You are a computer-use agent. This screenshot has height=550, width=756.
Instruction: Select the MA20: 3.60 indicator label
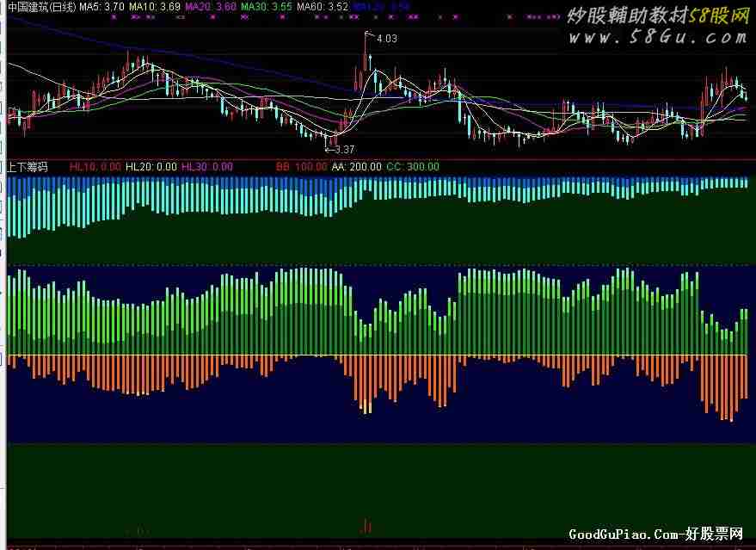pyautogui.click(x=211, y=6)
